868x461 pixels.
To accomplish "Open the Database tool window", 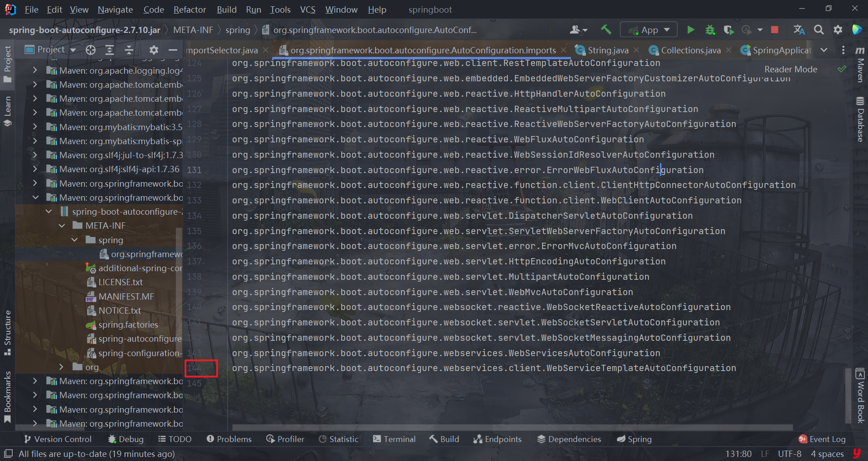I will (860, 119).
